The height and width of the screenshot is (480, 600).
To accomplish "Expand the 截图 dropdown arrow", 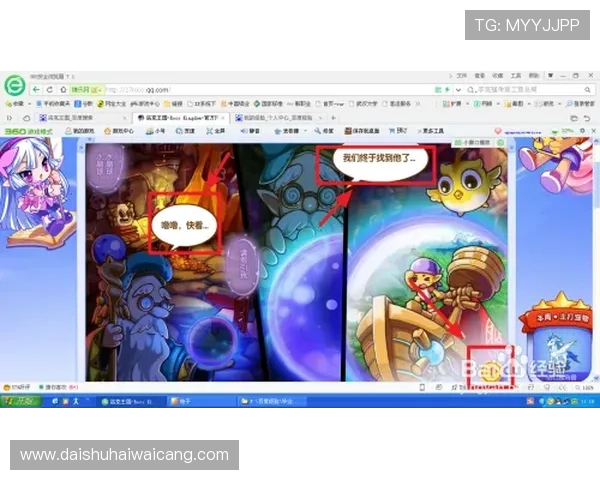I will [529, 104].
